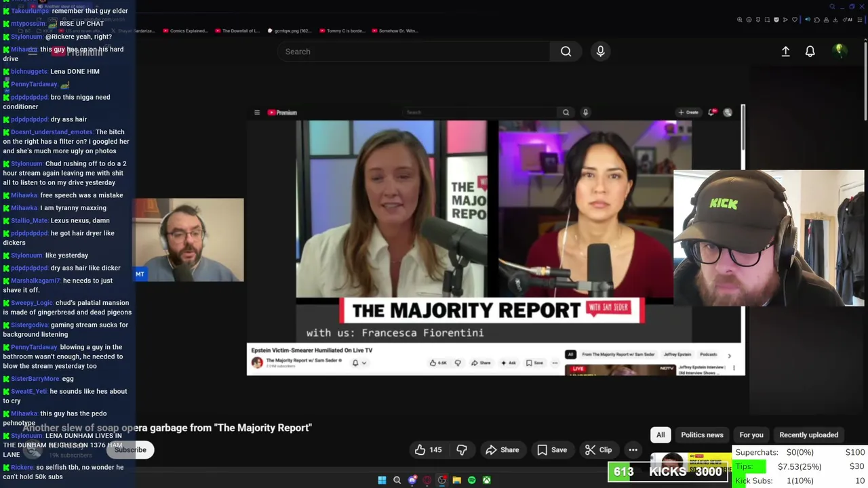This screenshot has width=868, height=488.
Task: Clip the outer video
Action: click(598, 449)
